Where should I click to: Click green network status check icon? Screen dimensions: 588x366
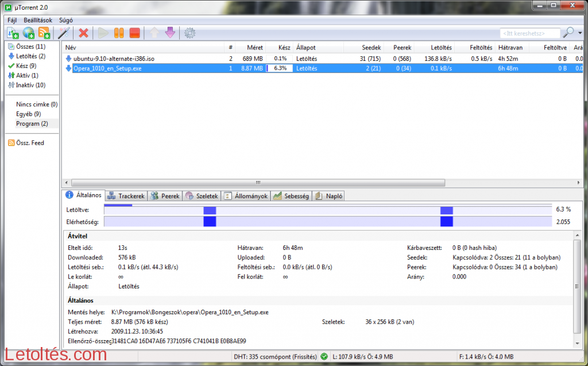[x=324, y=357]
